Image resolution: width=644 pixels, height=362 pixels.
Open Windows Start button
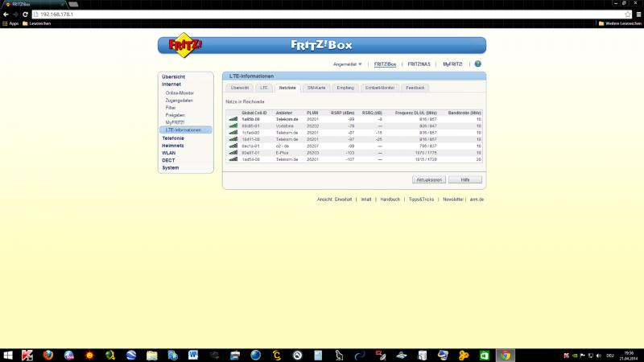click(x=7, y=355)
